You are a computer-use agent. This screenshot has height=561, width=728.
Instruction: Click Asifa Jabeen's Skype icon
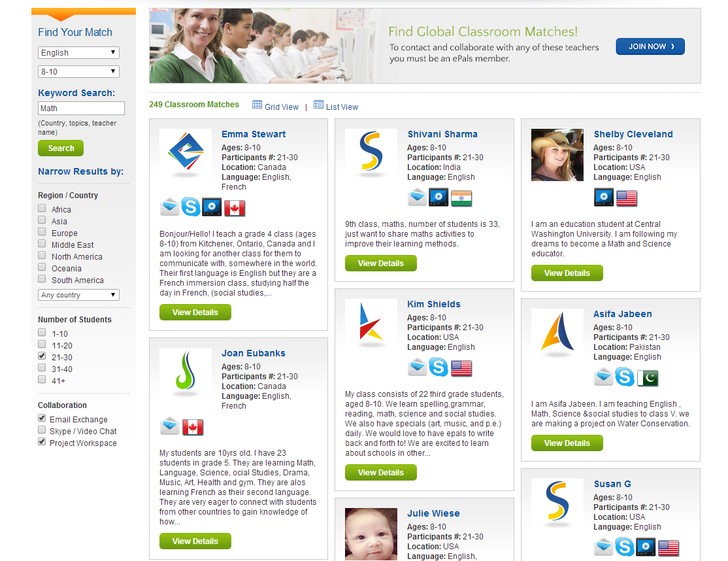(625, 377)
